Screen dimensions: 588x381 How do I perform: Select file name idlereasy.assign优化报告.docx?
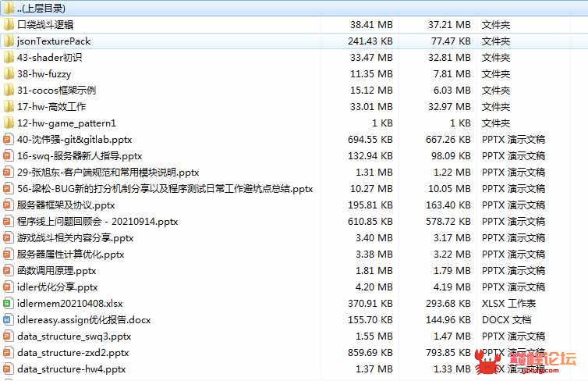(x=83, y=320)
